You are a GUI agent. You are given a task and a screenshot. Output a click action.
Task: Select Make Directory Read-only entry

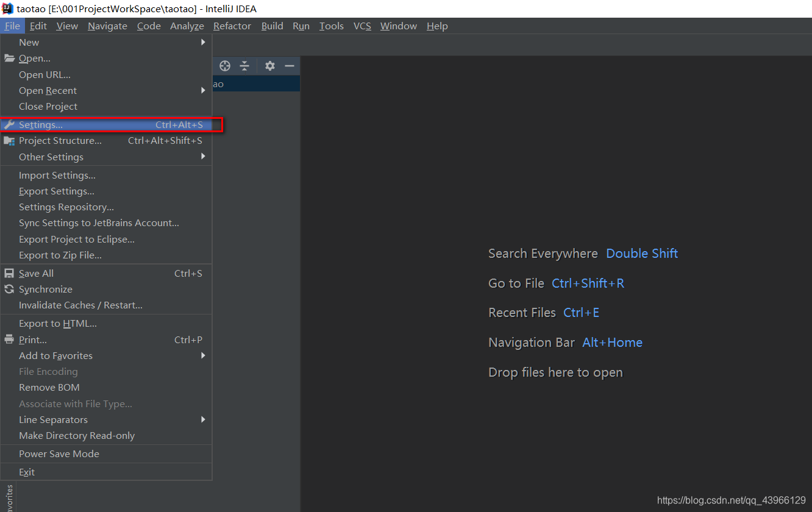point(106,435)
